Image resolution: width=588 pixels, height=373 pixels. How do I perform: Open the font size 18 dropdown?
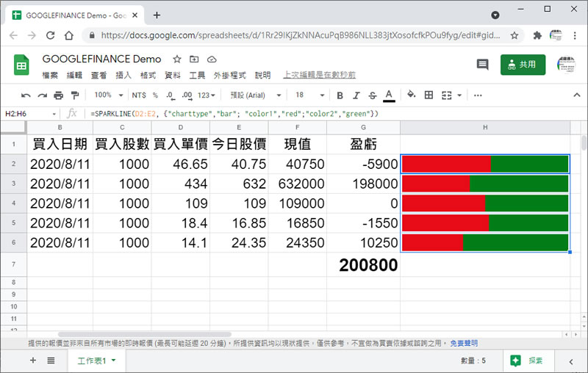309,95
